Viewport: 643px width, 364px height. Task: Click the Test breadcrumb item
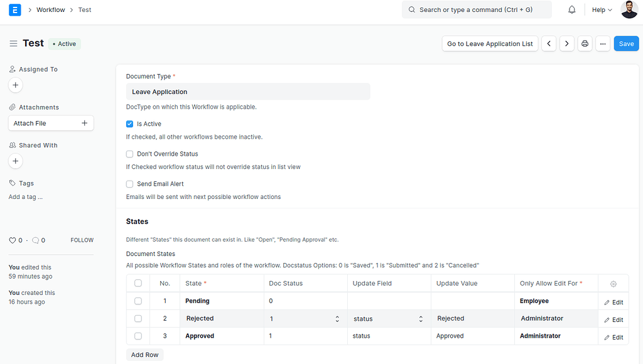click(x=84, y=9)
